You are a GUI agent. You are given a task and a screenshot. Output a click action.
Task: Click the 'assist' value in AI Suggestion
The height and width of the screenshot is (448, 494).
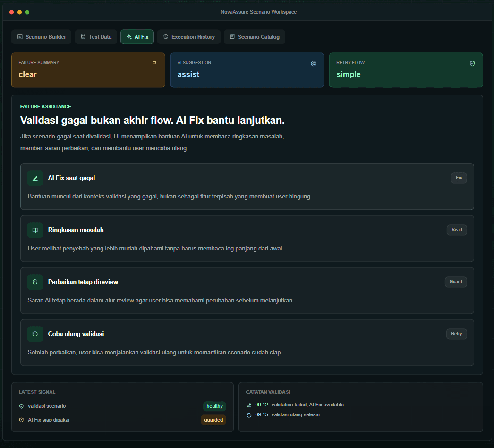click(188, 74)
